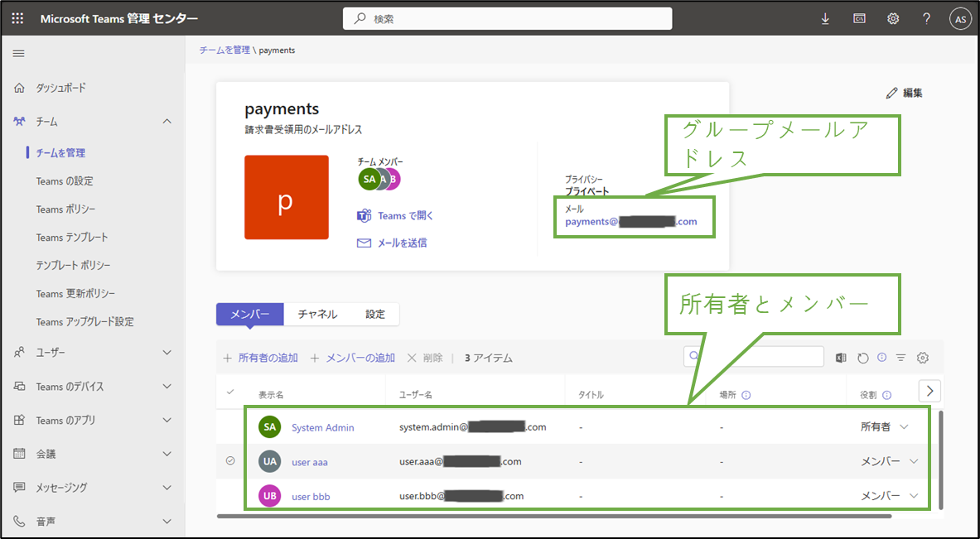Click the チームを管理 breadcrumb link
The height and width of the screenshot is (539, 980).
tap(224, 50)
